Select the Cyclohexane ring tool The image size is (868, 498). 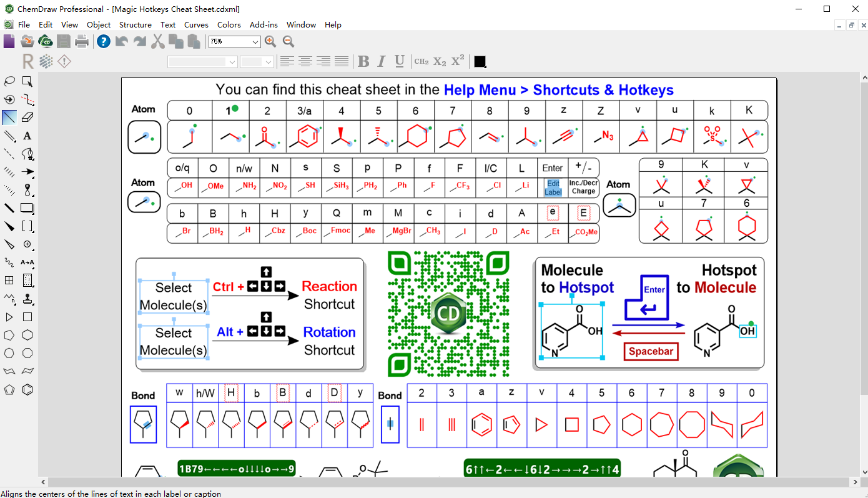pos(27,335)
